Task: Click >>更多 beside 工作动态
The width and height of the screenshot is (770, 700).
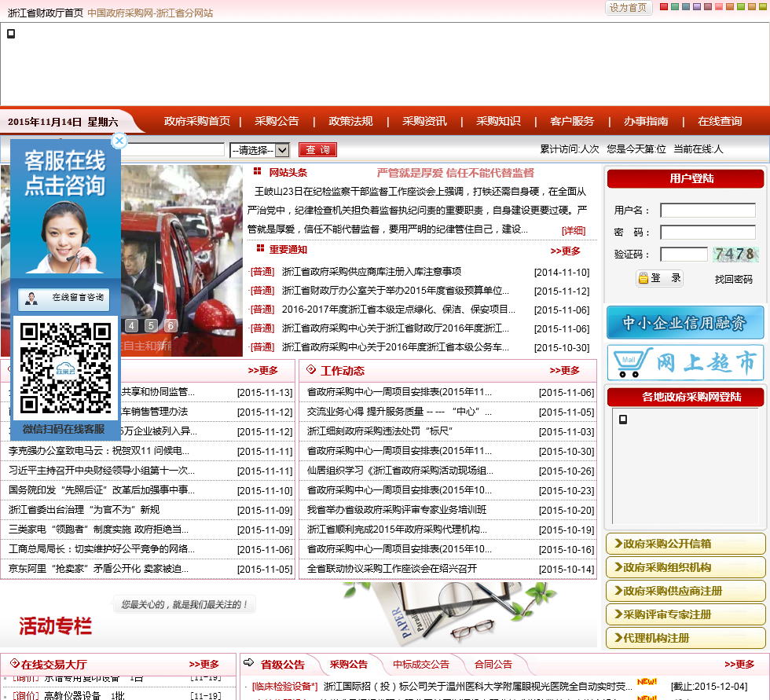Action: click(x=564, y=371)
